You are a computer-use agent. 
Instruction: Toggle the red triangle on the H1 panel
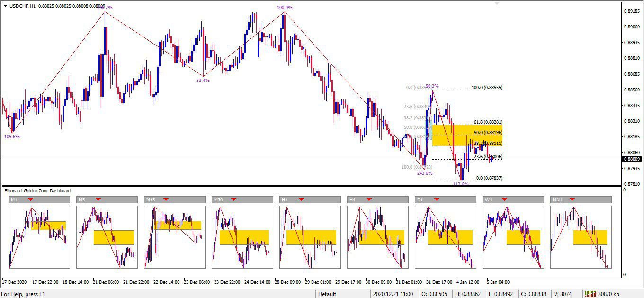click(302, 199)
